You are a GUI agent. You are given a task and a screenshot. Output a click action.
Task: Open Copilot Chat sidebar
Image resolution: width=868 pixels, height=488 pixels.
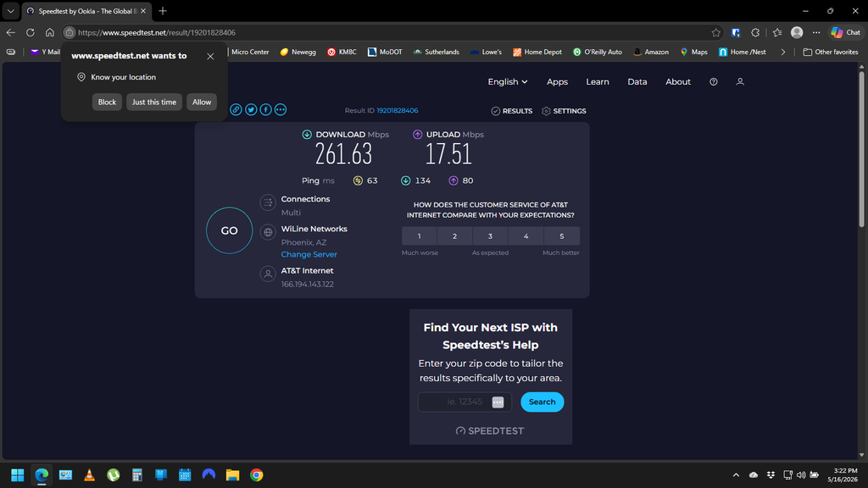[846, 33]
